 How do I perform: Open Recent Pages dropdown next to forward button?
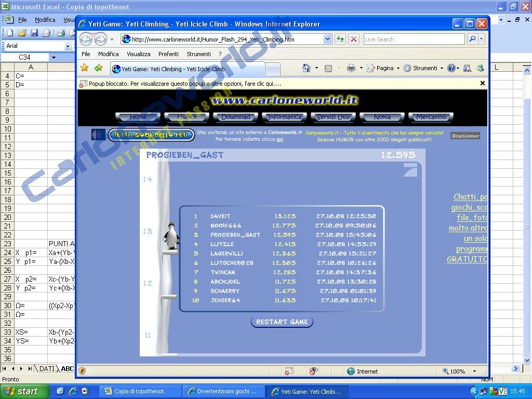[112, 39]
